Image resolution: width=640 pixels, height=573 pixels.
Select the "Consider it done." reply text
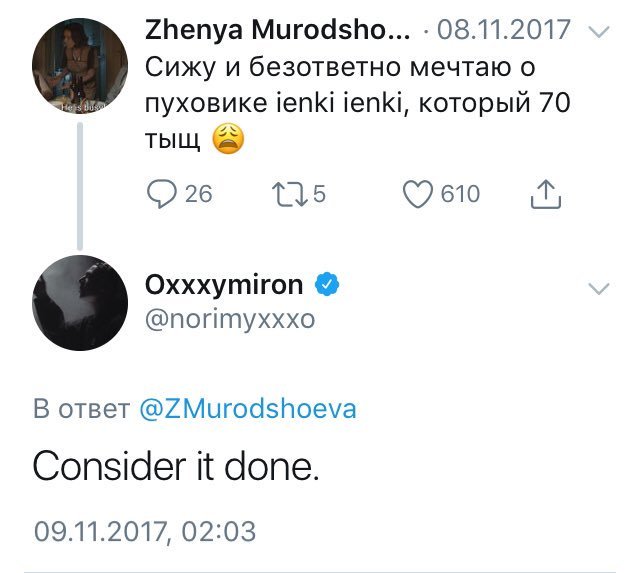pyautogui.click(x=176, y=468)
